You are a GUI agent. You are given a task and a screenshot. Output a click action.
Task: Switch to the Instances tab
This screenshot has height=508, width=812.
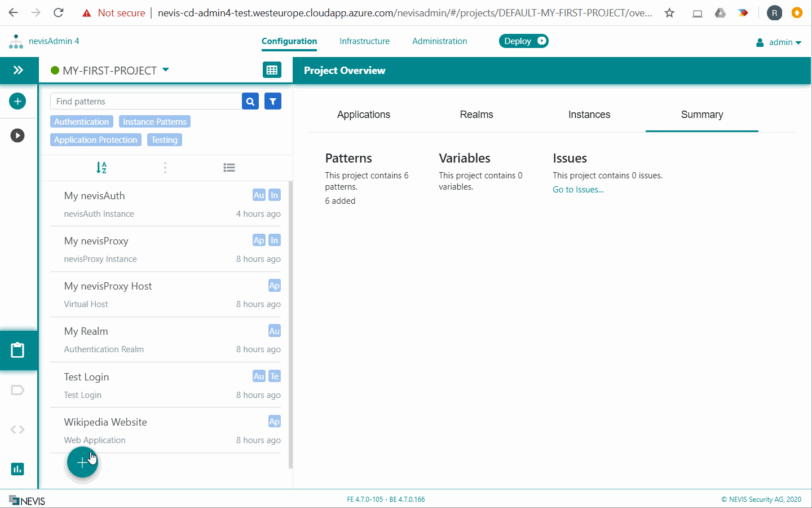pyautogui.click(x=589, y=115)
